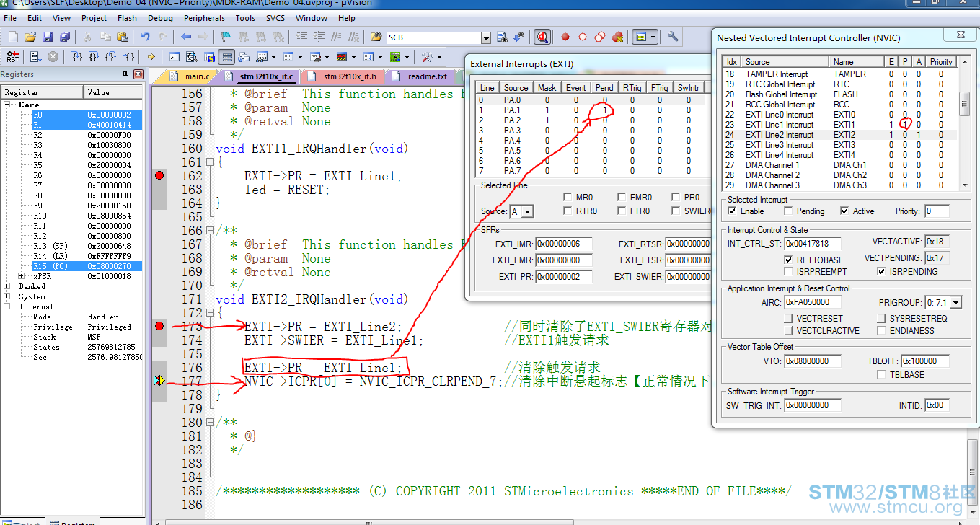Click breakpoint marker on line 162
980x525 pixels.
pyautogui.click(x=159, y=175)
